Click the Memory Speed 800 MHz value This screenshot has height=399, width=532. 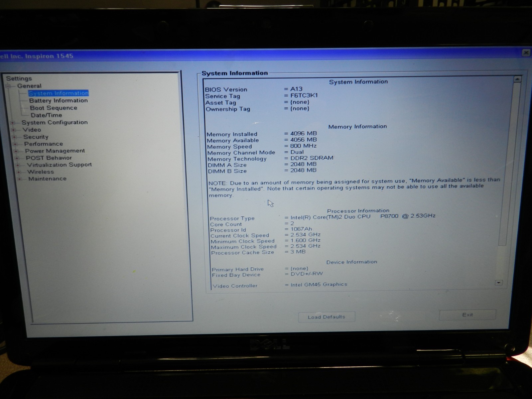(x=303, y=146)
